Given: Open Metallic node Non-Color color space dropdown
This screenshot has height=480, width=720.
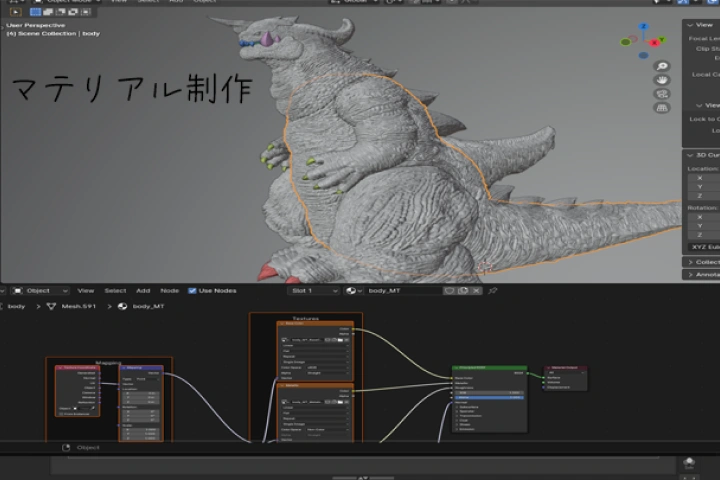Looking at the screenshot, I should (x=328, y=429).
